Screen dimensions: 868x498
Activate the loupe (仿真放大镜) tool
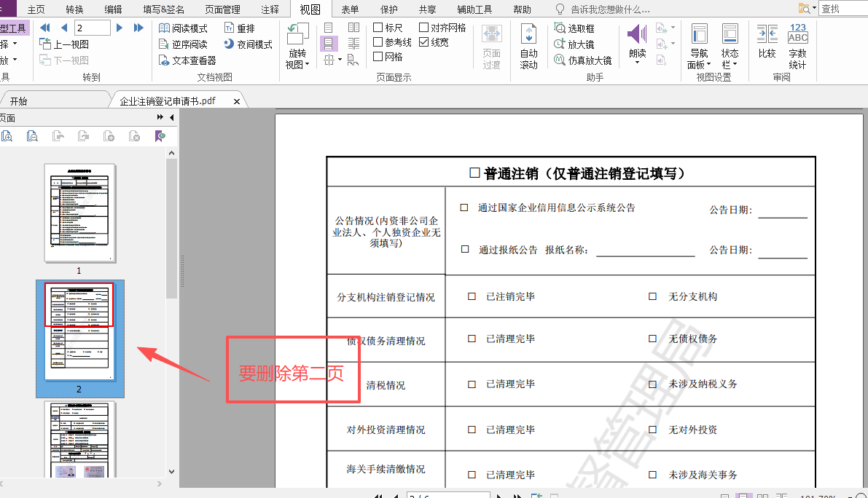pos(583,60)
